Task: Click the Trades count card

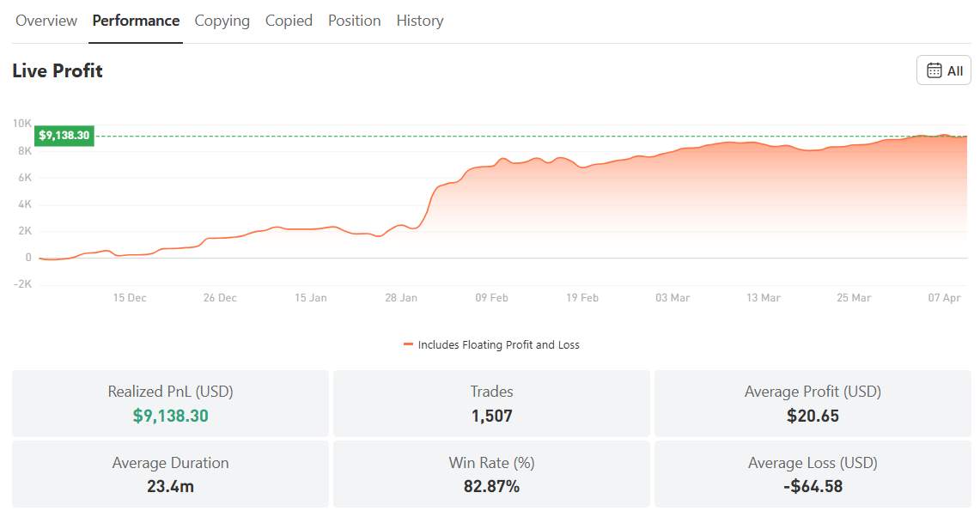Action: (491, 401)
